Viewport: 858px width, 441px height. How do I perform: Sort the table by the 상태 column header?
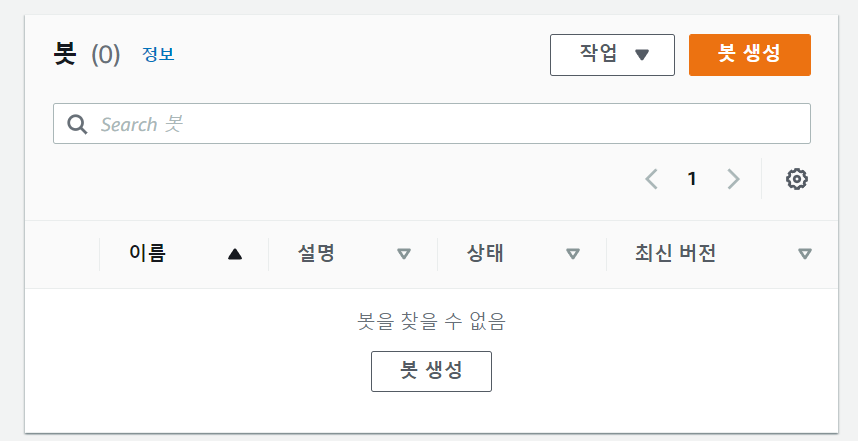(485, 253)
